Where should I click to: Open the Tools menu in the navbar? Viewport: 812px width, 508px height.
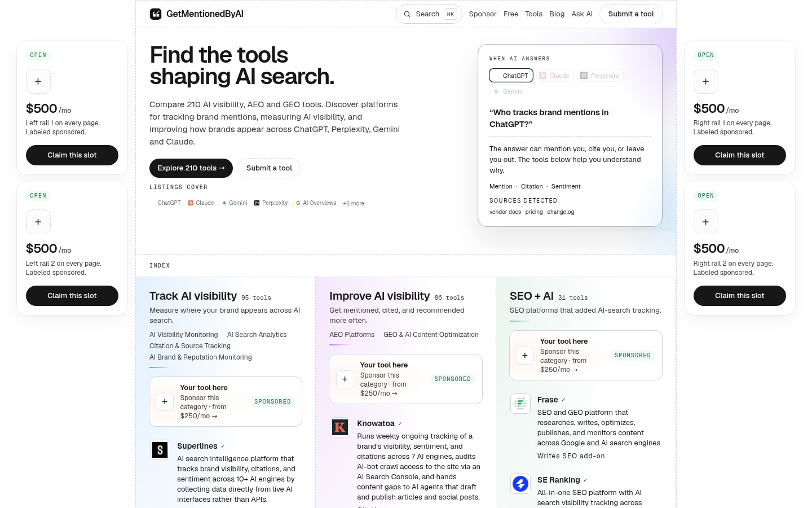tap(533, 14)
